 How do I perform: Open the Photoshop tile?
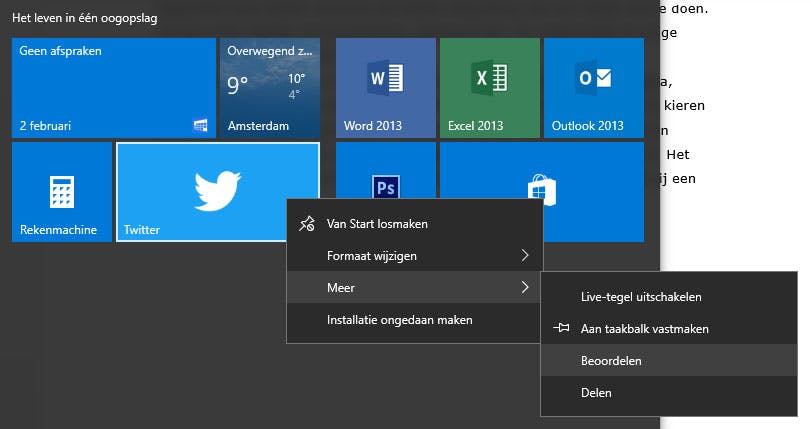pyautogui.click(x=385, y=171)
